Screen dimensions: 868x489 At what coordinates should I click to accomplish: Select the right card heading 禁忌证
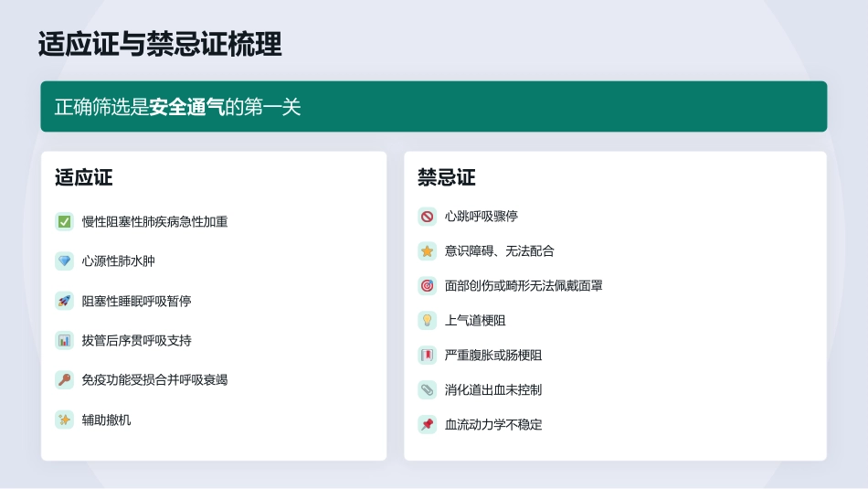[446, 177]
